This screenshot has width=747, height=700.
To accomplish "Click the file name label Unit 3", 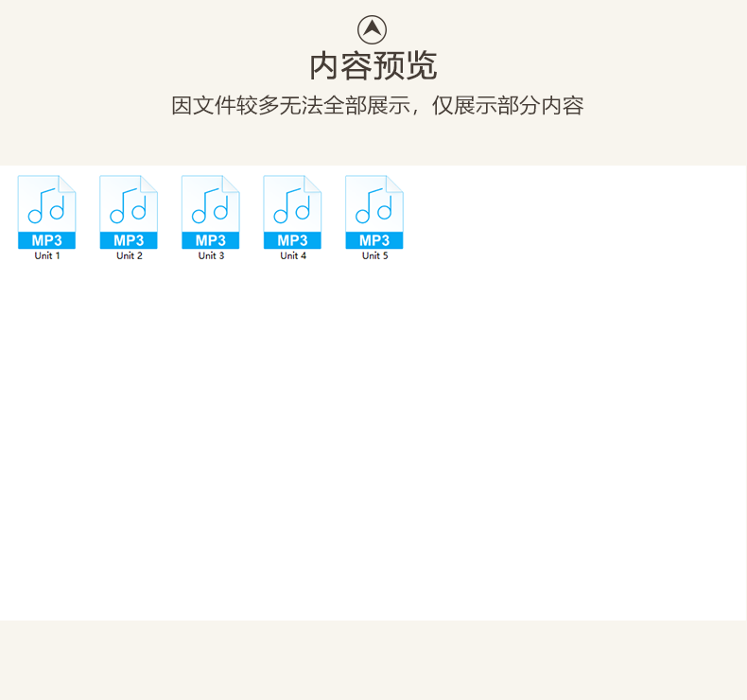I will 211,256.
